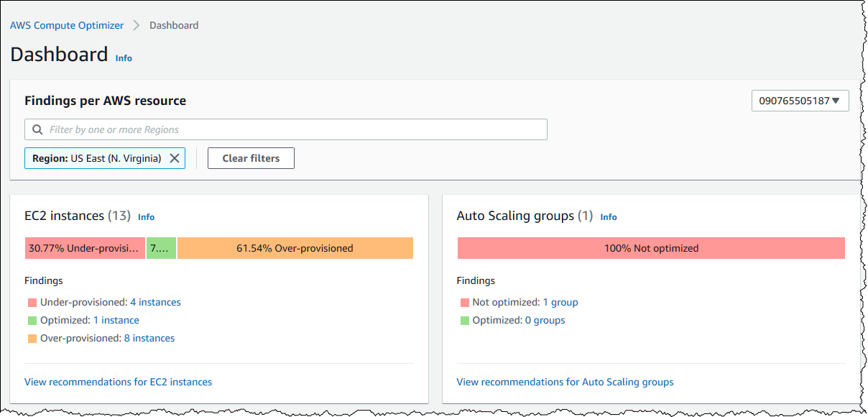Open View recommendations for Auto Scaling groups
Image resolution: width=868 pixels, height=417 pixels.
(x=565, y=382)
